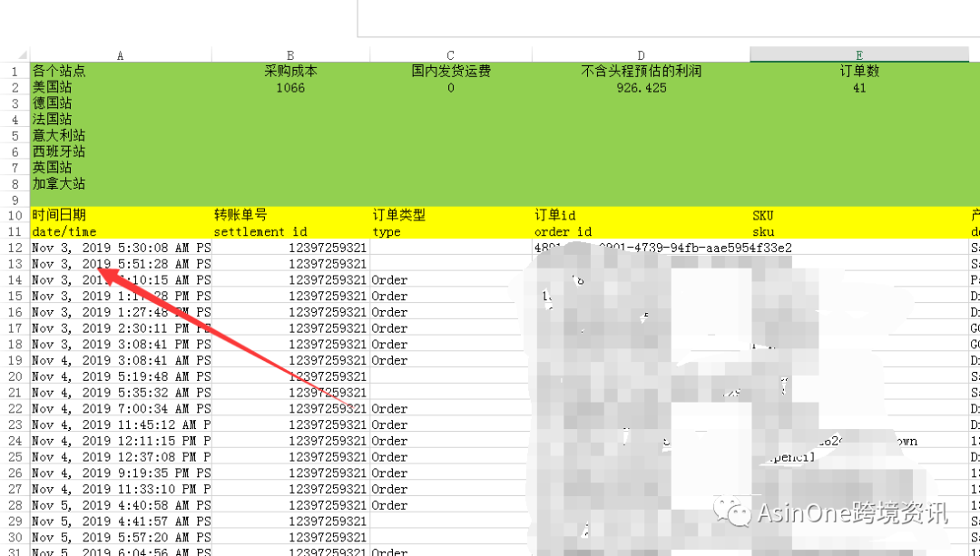The image size is (980, 556).
Task: Click the date/time header cell
Action: click(121, 232)
